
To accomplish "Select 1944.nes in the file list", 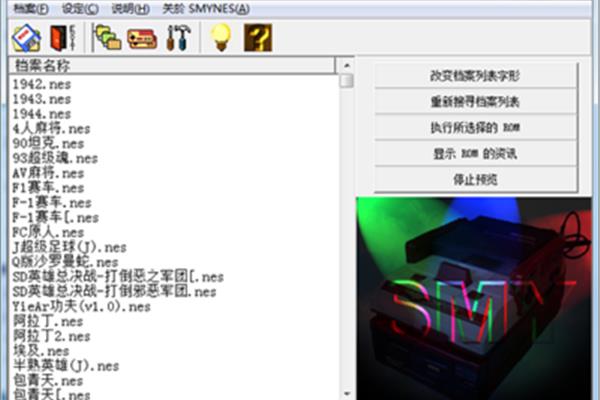I will pos(42,114).
